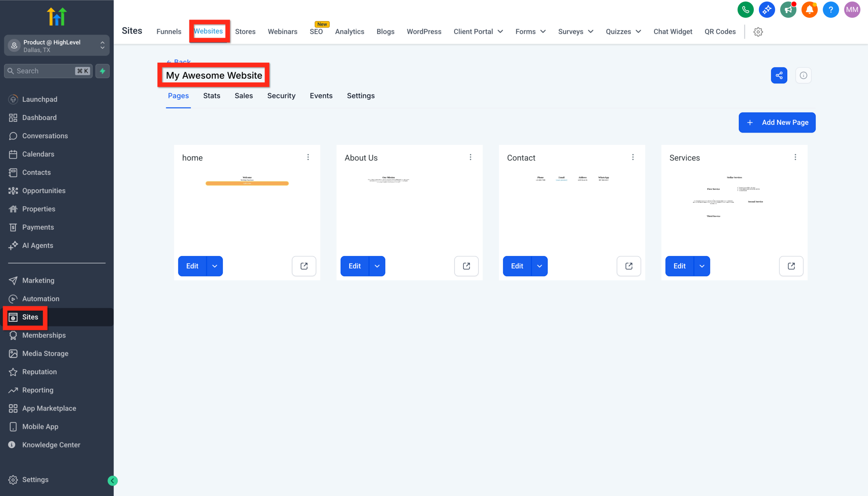Click the Add New Page button
Screen dimensions: 868x496
click(x=777, y=122)
